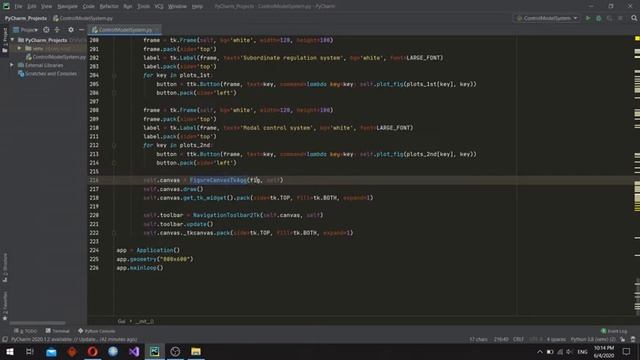Open the Code menu
The image size is (640, 360).
[89, 6]
